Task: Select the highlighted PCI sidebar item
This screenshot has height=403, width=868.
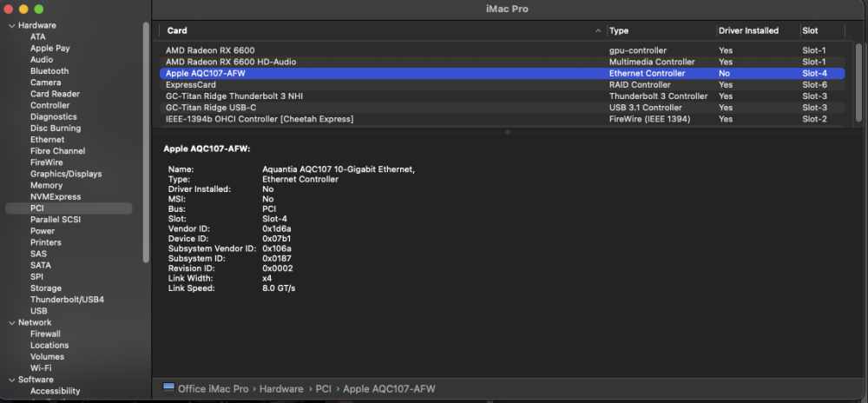Action: [x=69, y=208]
